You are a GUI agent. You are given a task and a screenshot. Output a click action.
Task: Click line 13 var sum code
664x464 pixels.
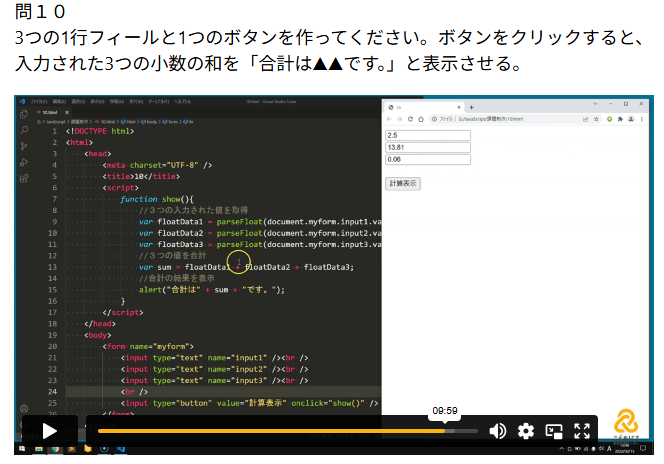tap(246, 267)
